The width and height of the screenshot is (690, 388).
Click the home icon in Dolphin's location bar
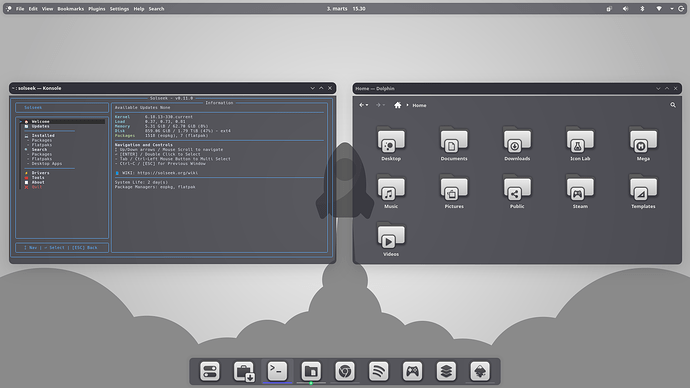point(397,105)
